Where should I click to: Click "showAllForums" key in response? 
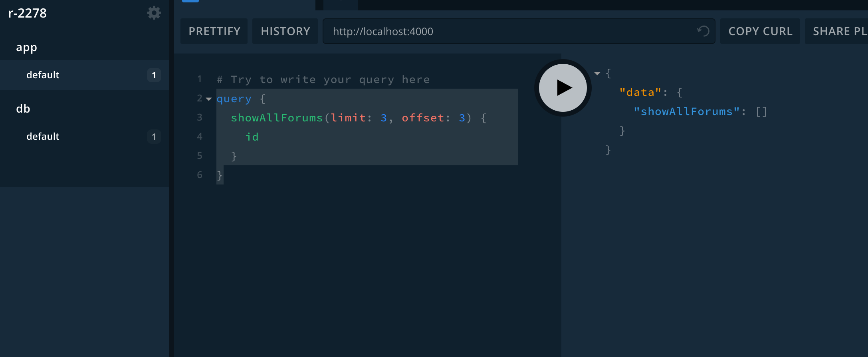coord(687,111)
